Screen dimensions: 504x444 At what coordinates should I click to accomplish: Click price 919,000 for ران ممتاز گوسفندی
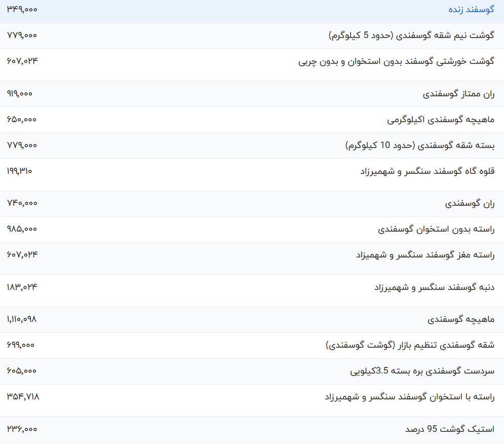click(x=21, y=94)
